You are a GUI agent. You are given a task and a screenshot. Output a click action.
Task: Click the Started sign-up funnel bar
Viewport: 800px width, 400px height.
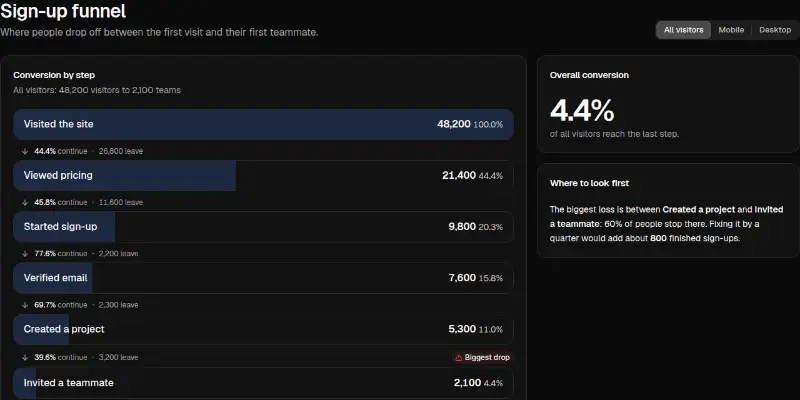[x=263, y=227]
